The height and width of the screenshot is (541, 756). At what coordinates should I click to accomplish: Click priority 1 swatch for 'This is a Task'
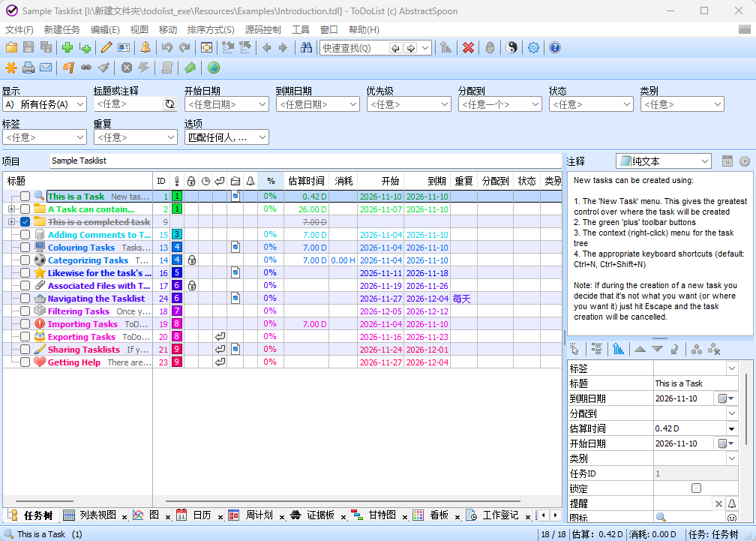[177, 197]
